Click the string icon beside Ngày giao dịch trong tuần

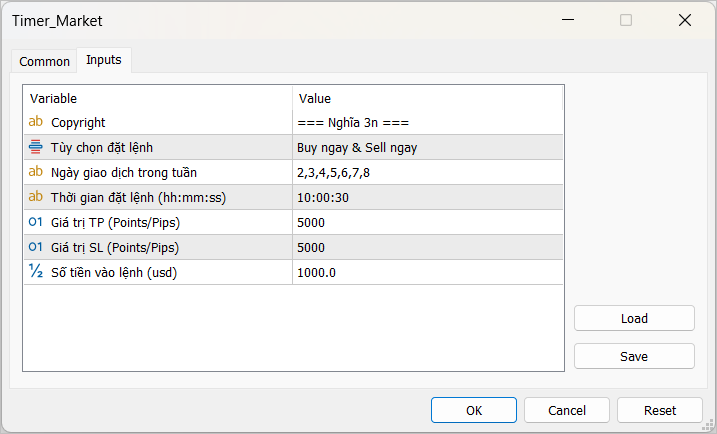(36, 172)
